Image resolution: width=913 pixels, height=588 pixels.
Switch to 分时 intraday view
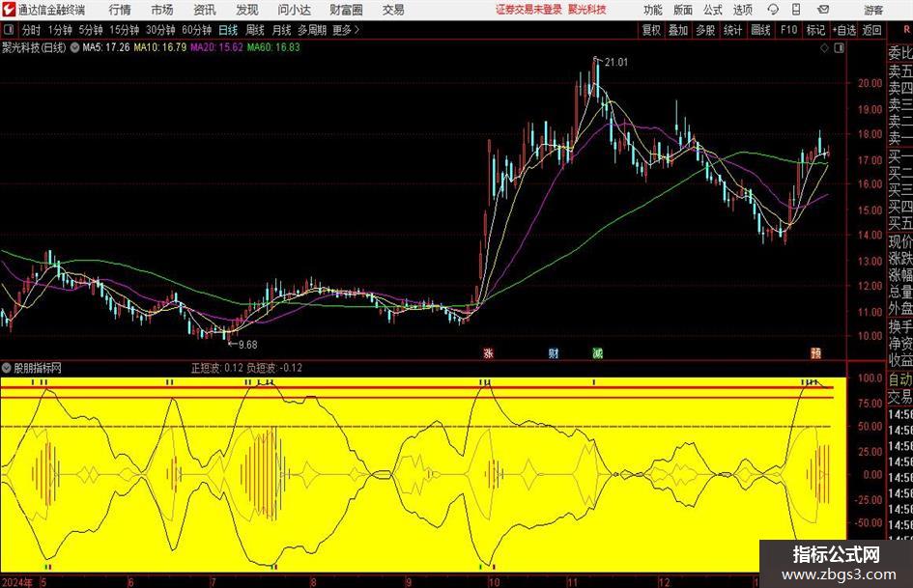point(32,30)
